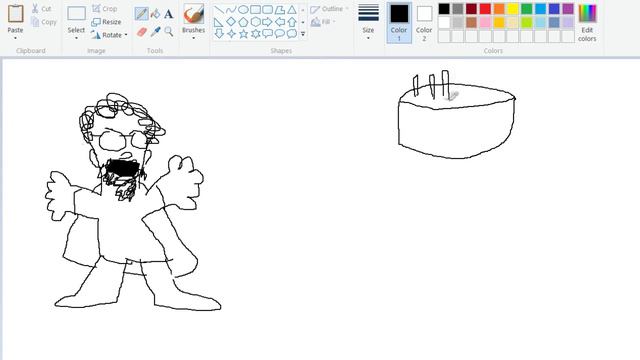Select the Fill with color bucket tool
Image resolution: width=640 pixels, height=360 pixels.
click(156, 14)
